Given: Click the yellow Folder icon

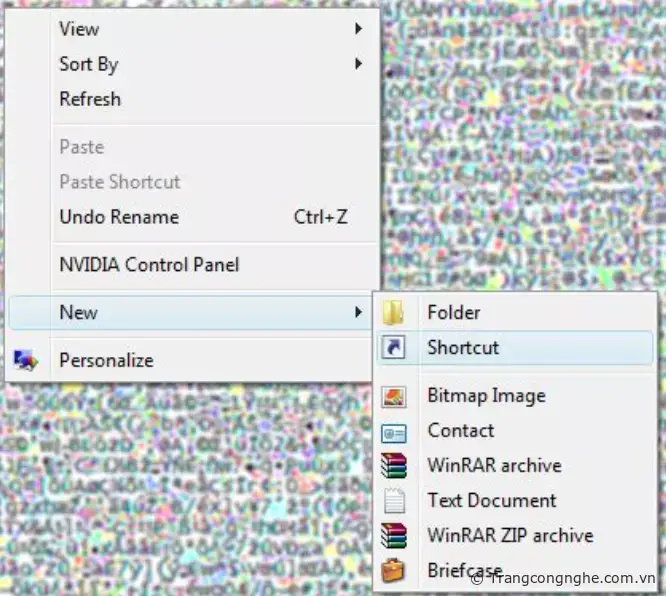Looking at the screenshot, I should 393,313.
